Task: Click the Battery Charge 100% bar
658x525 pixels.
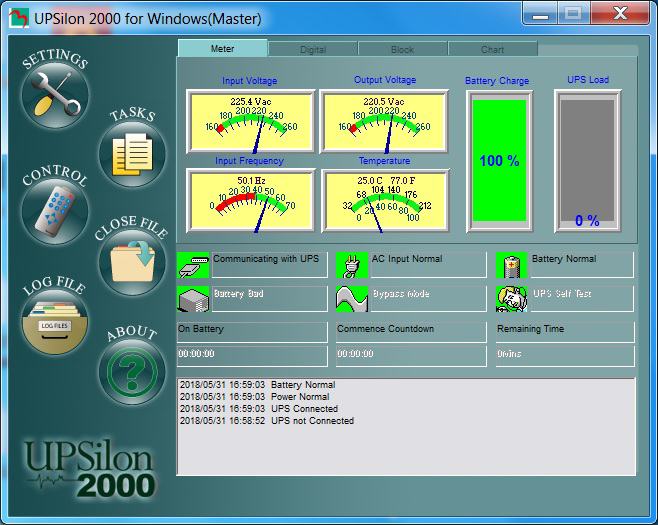Action: click(x=499, y=161)
